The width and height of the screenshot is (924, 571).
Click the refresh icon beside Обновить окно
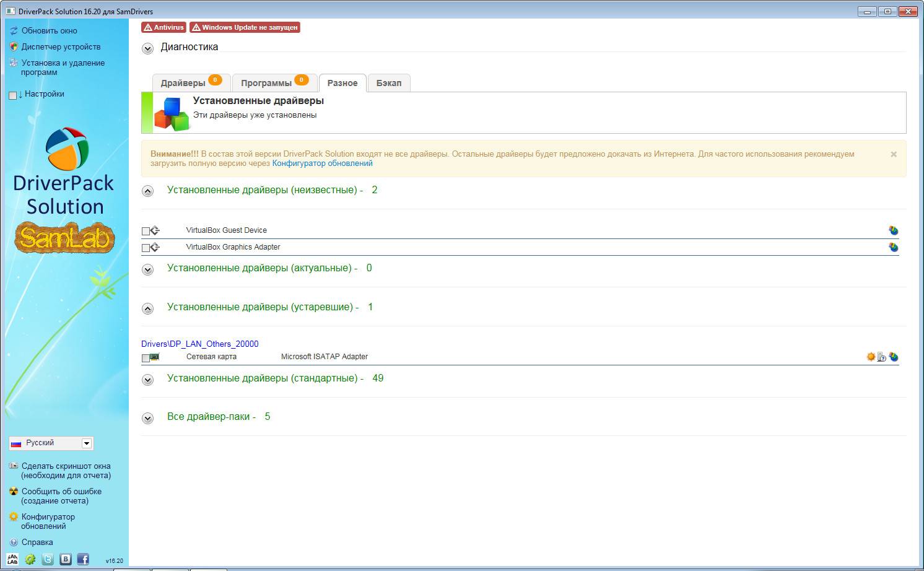coord(14,30)
